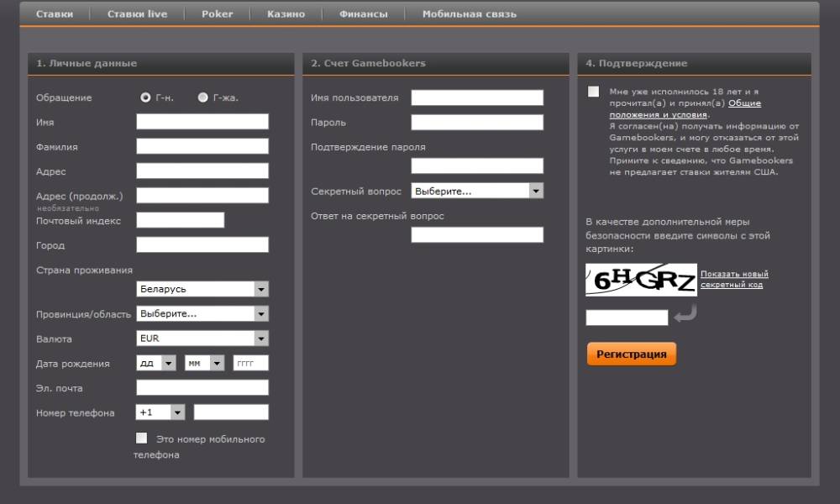Check the 18 years agreement checkbox

pyautogui.click(x=593, y=92)
